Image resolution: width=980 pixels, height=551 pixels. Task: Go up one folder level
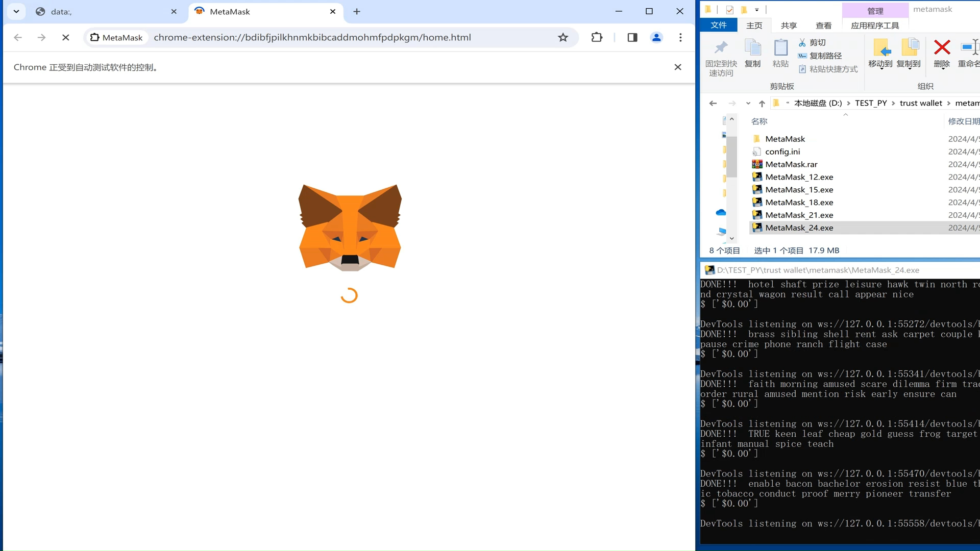pyautogui.click(x=762, y=103)
